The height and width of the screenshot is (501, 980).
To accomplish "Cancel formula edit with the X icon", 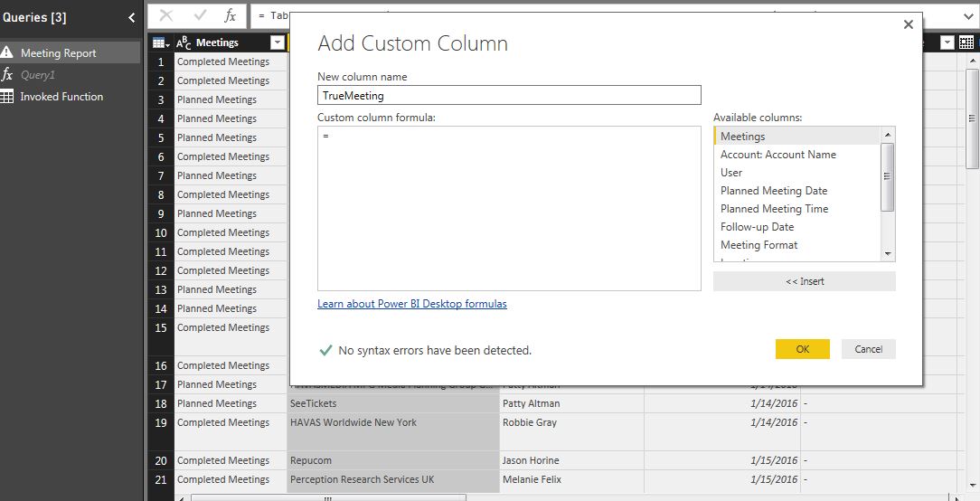I will 166,15.
